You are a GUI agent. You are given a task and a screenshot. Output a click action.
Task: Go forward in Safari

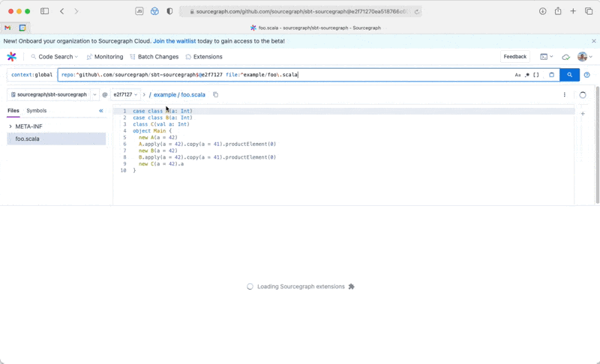pyautogui.click(x=76, y=11)
